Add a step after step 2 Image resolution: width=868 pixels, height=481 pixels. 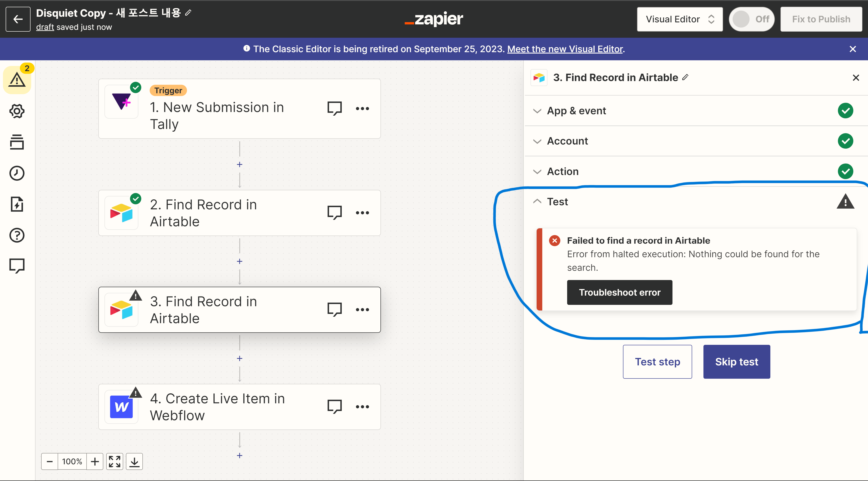coord(240,261)
